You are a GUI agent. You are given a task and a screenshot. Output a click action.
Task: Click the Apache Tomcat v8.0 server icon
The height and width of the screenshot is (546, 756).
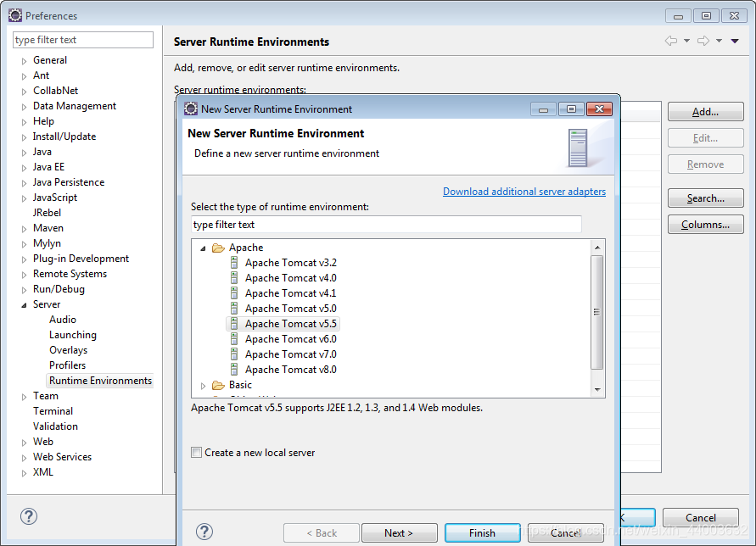point(234,370)
